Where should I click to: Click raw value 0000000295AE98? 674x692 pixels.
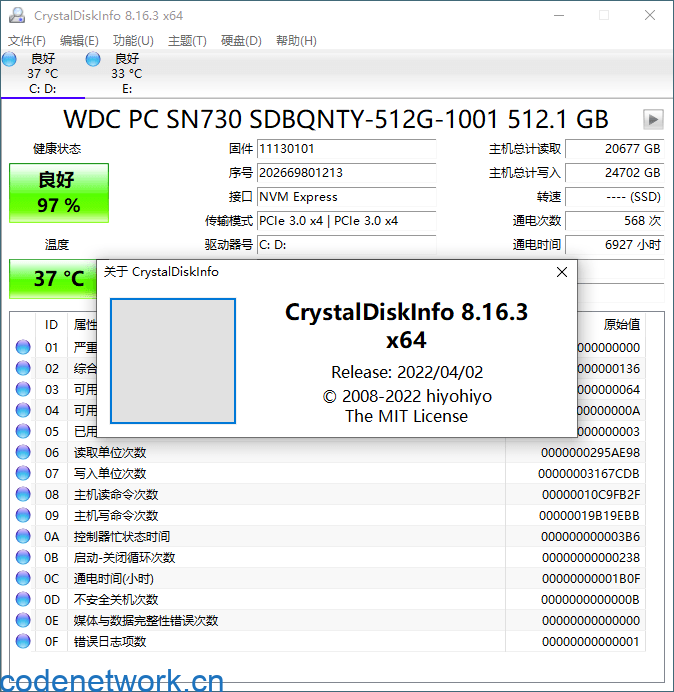[590, 452]
